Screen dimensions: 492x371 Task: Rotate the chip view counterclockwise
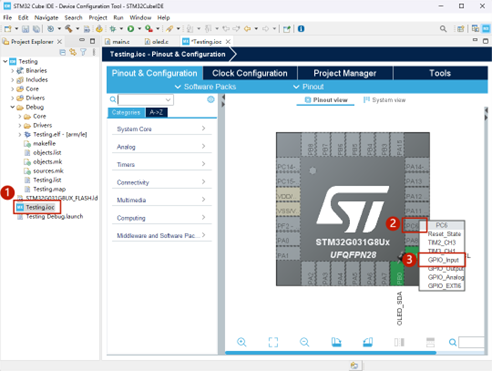click(368, 342)
